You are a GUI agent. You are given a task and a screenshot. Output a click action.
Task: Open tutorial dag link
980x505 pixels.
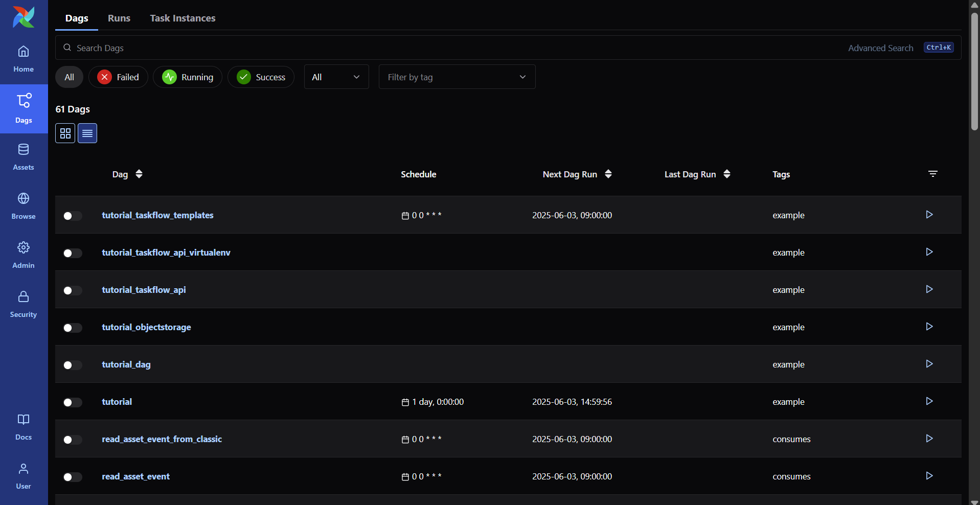117,402
